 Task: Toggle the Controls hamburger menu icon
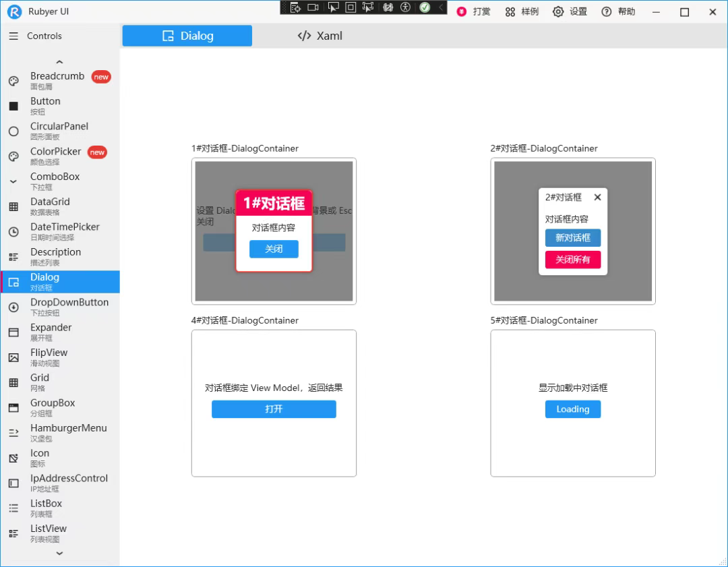coord(13,36)
